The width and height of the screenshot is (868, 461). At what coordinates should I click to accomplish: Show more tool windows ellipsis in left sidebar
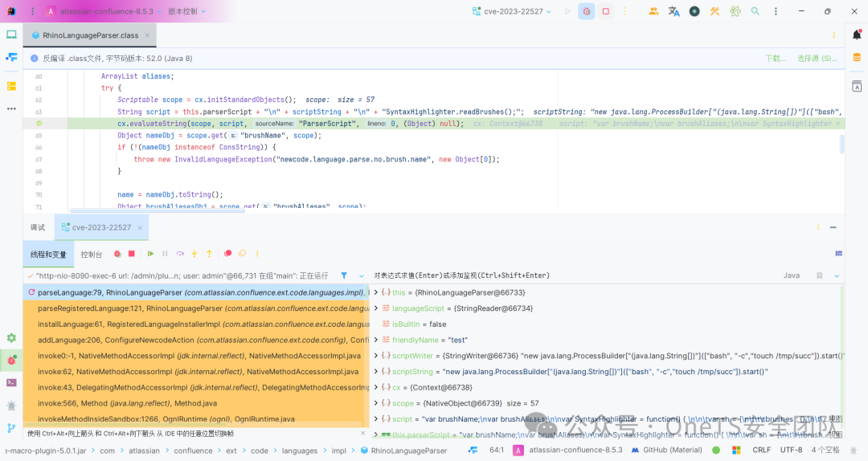(x=11, y=108)
